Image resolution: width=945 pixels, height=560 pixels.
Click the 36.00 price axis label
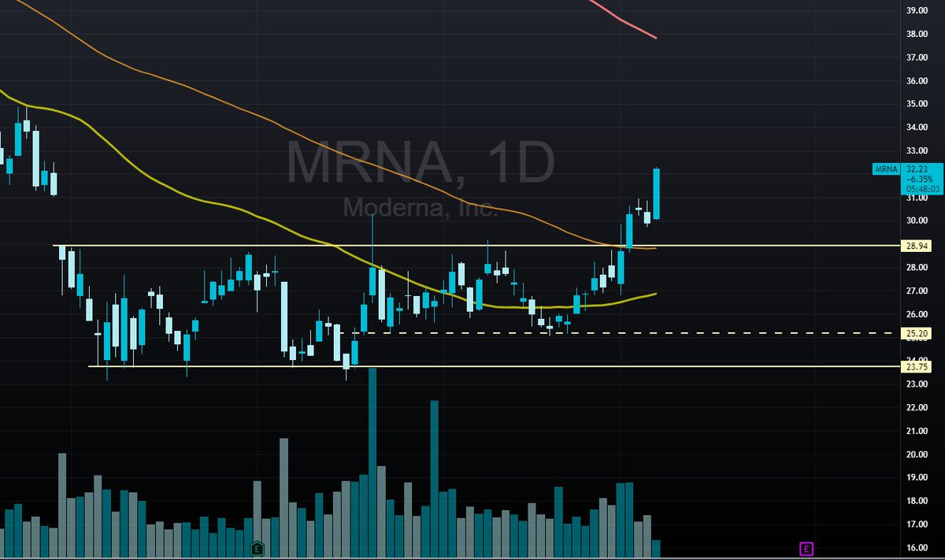pyautogui.click(x=917, y=81)
